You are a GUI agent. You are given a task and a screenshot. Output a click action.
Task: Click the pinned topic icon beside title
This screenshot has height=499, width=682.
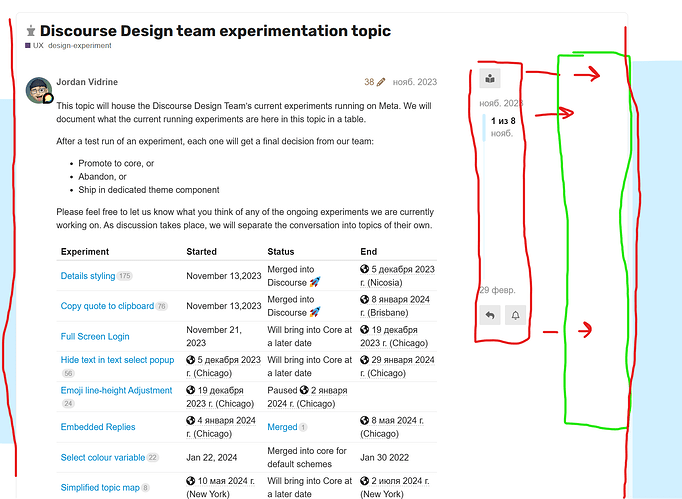coord(30,31)
